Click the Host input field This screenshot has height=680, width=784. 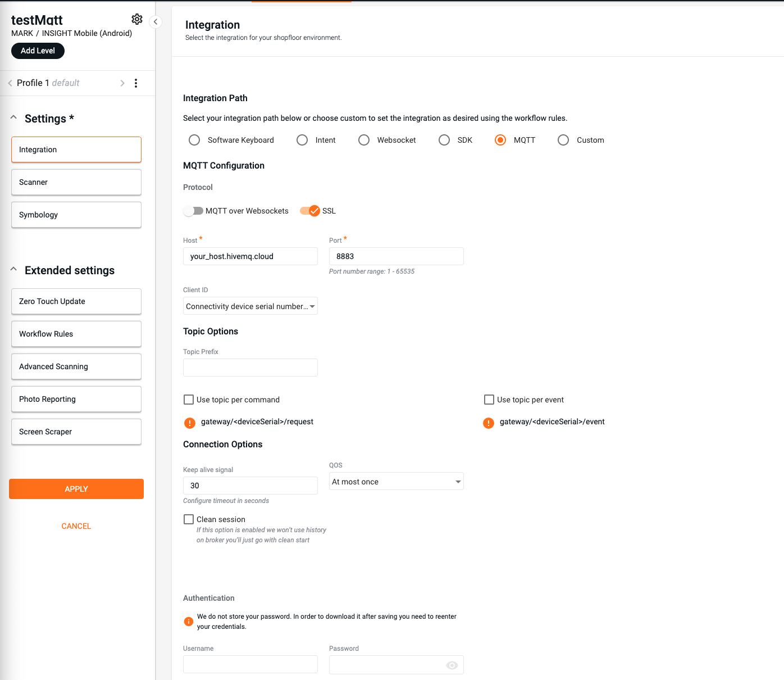[x=250, y=256]
